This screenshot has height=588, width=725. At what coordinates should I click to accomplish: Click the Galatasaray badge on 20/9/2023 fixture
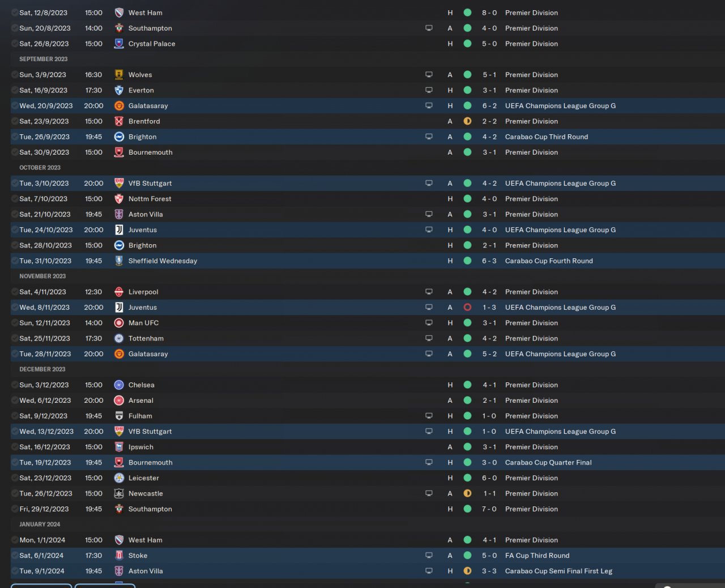tap(119, 106)
